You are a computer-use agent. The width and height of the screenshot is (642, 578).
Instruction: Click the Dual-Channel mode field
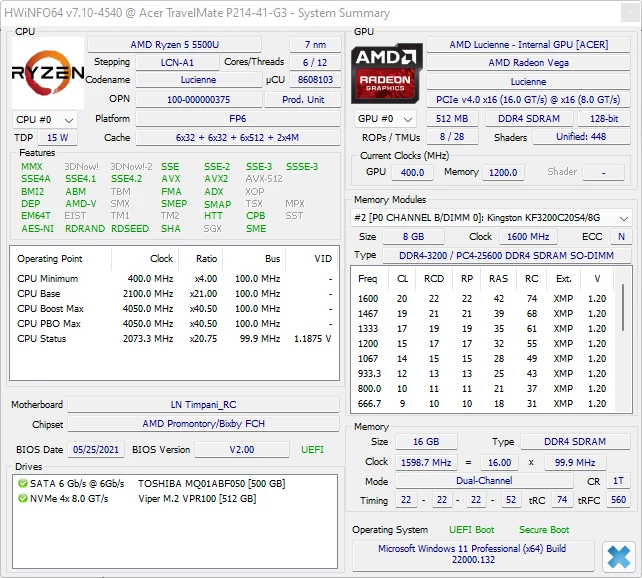point(484,481)
